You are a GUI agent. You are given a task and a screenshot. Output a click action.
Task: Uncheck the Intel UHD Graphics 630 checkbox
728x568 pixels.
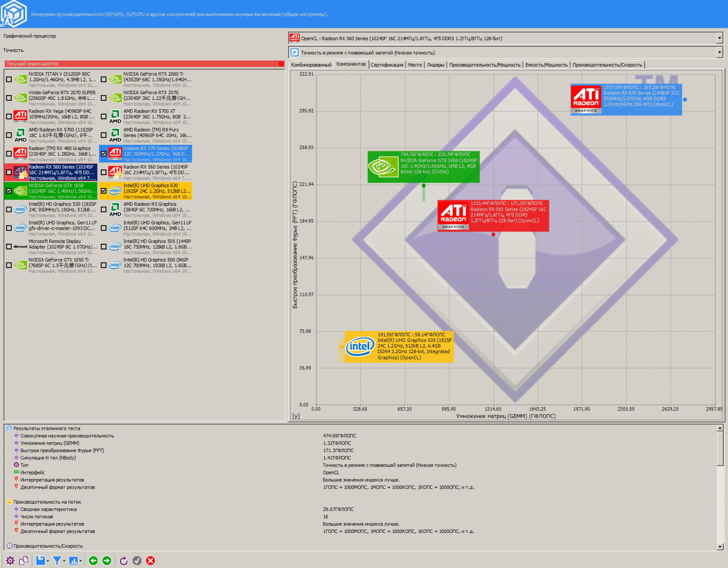pyautogui.click(x=104, y=191)
